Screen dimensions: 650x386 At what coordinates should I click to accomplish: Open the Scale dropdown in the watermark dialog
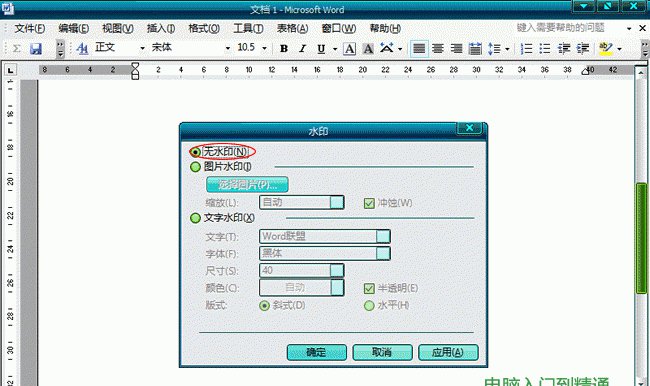tap(337, 202)
